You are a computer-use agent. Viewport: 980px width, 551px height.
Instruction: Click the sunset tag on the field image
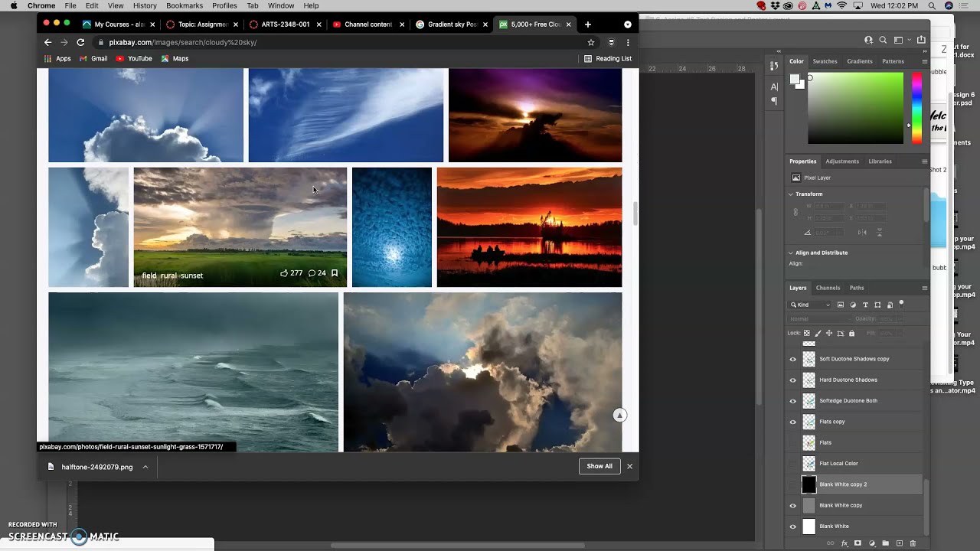coord(192,275)
